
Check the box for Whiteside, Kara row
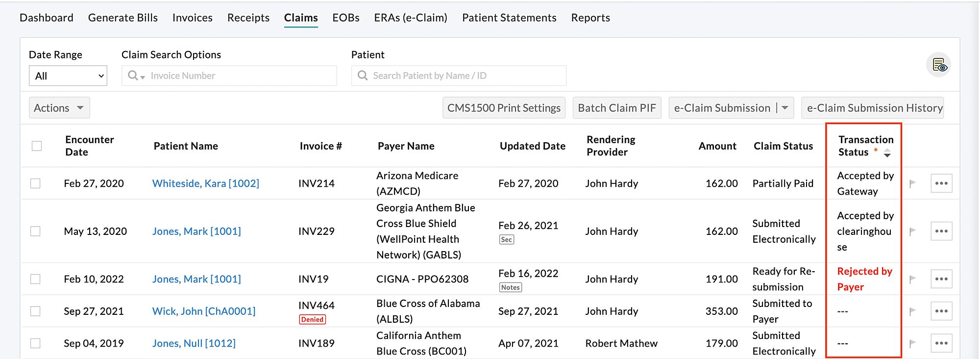[36, 183]
